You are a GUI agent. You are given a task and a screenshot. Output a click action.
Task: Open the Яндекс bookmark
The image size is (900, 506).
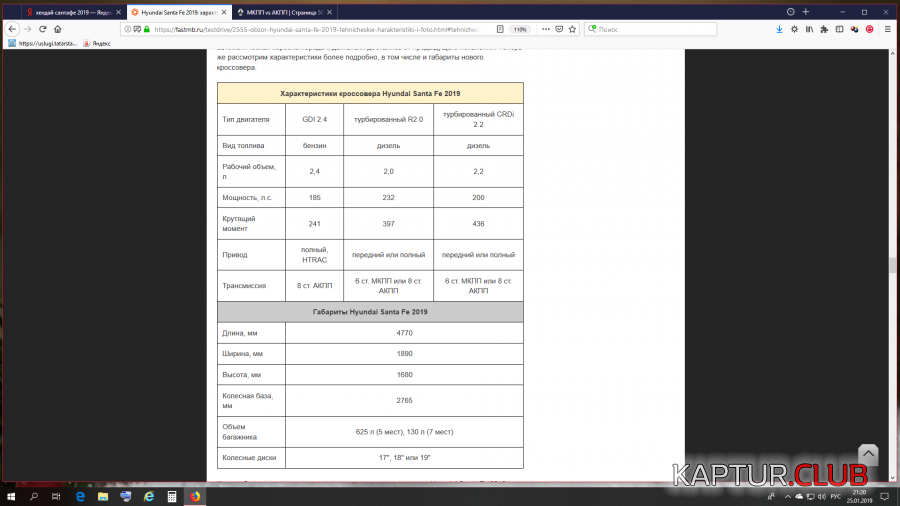pos(97,44)
